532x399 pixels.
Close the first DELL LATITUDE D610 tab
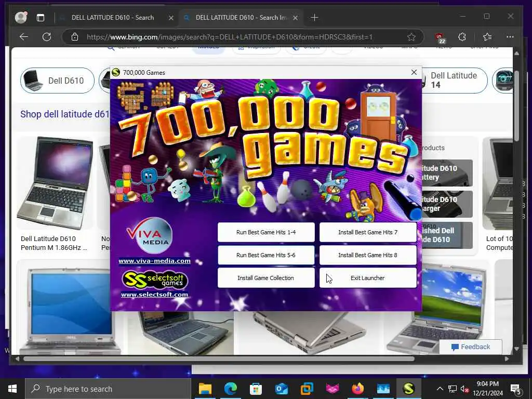click(171, 18)
